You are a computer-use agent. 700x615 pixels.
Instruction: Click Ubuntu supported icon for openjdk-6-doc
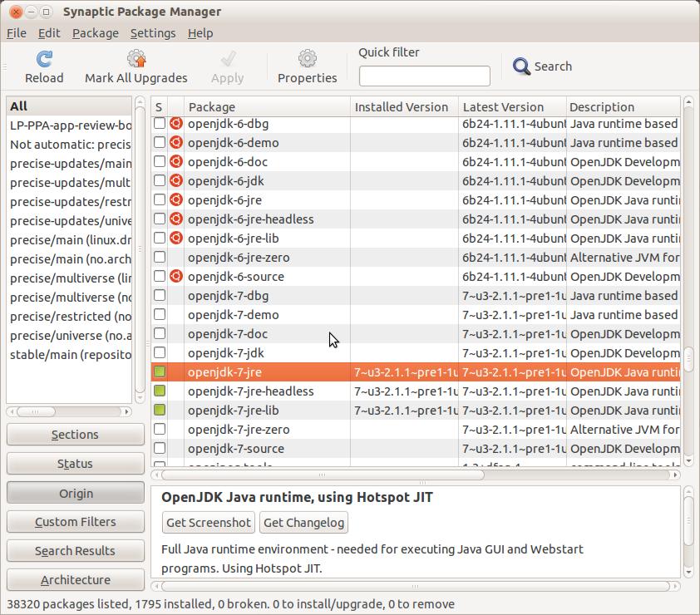coord(176,162)
